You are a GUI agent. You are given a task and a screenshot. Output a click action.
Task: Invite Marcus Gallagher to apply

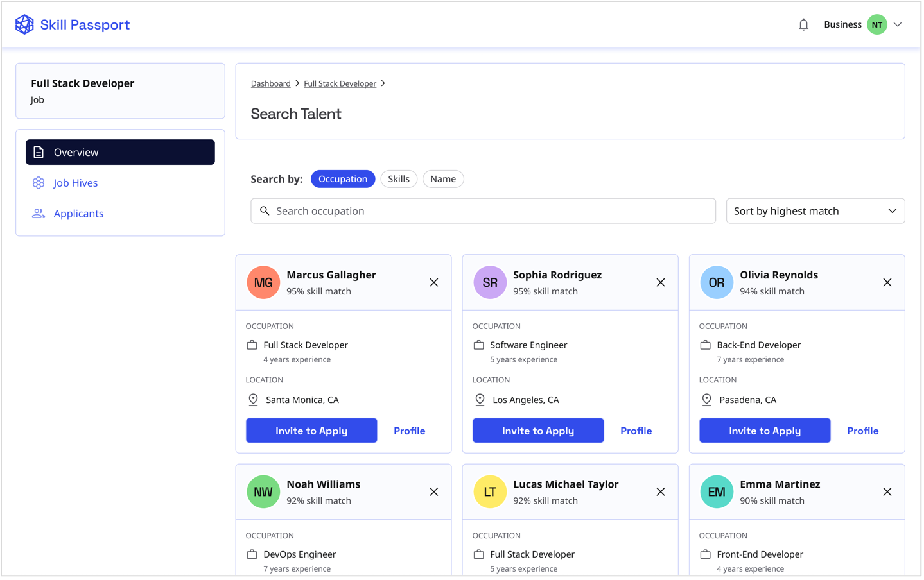coord(311,431)
